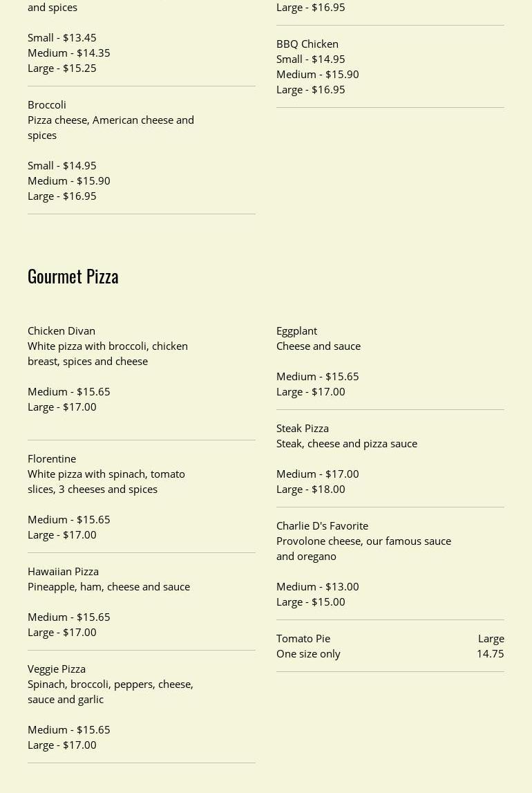Select the Broccoli pizza title
Screen dimensions: 532x793
[x=47, y=104]
